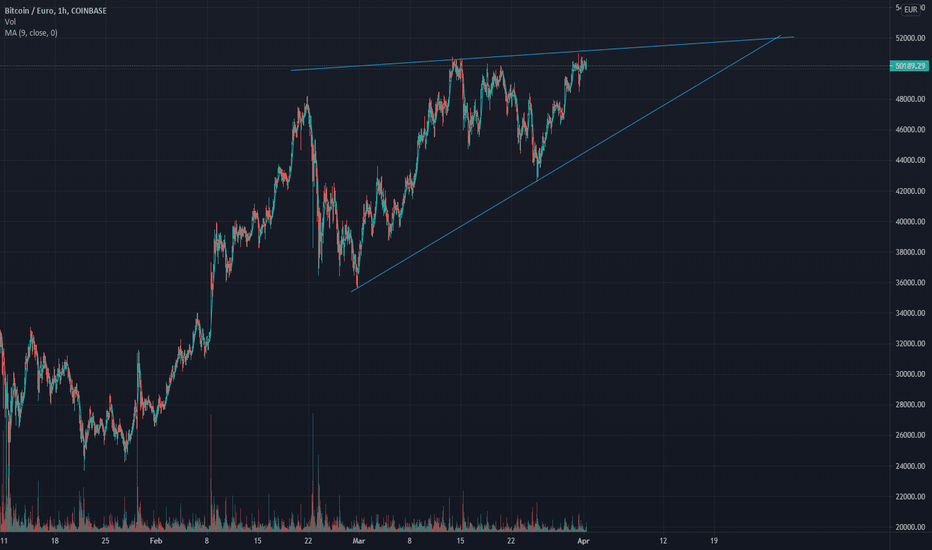Click the 42000.00 price axis label
This screenshot has width=932, height=550.
point(910,191)
